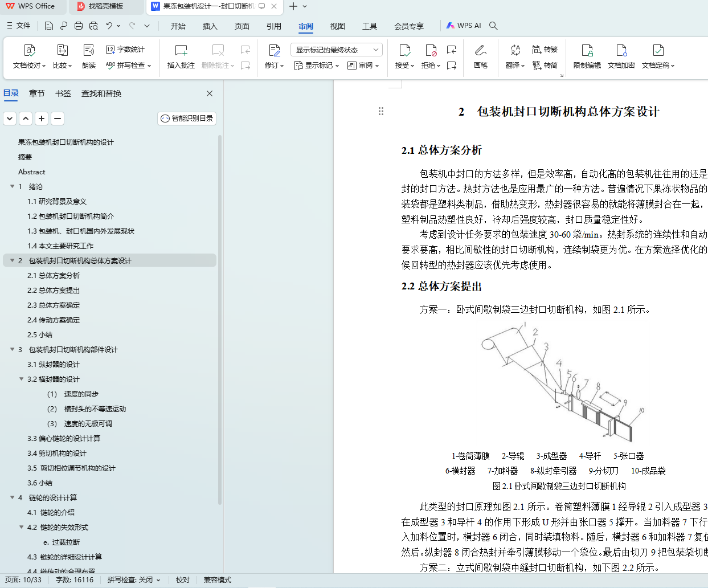Click the 翻译 translate icon
708x588 pixels.
click(515, 50)
